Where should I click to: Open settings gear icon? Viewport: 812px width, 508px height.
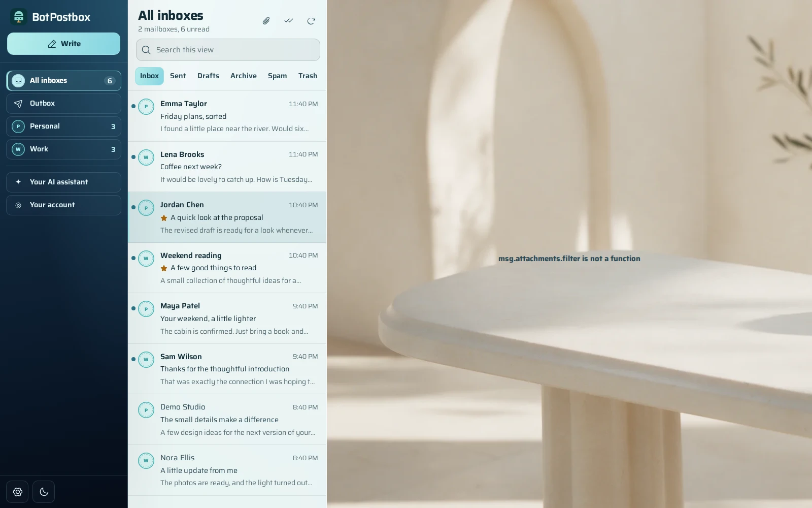(18, 492)
